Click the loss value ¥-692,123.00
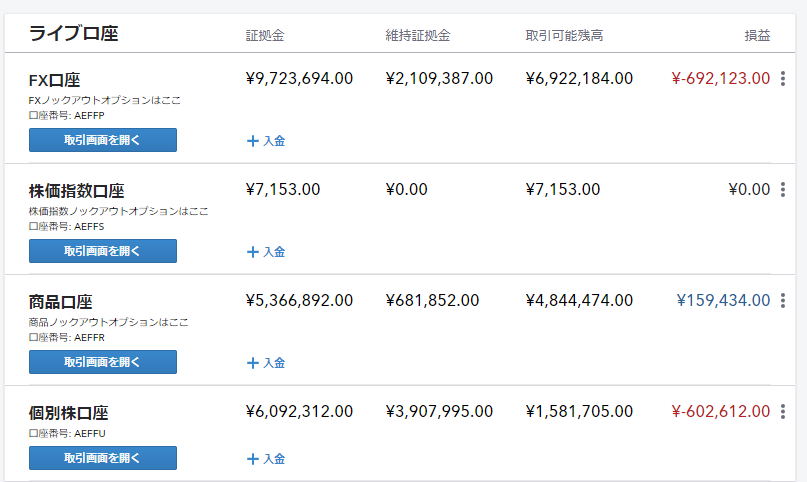 click(721, 79)
